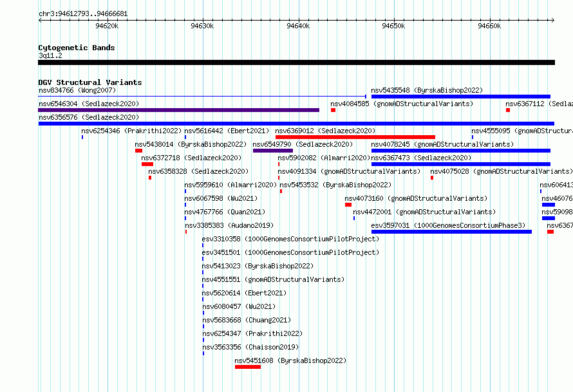
Task: Click nsv5902082 (Almarri2020) label
Action: (324, 158)
